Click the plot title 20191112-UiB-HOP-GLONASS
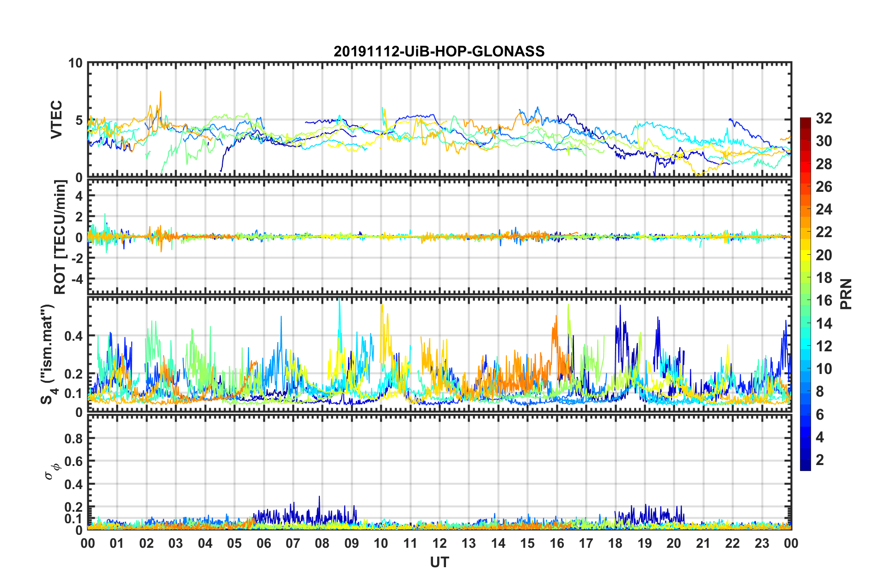The height and width of the screenshot is (588, 879). point(439,51)
